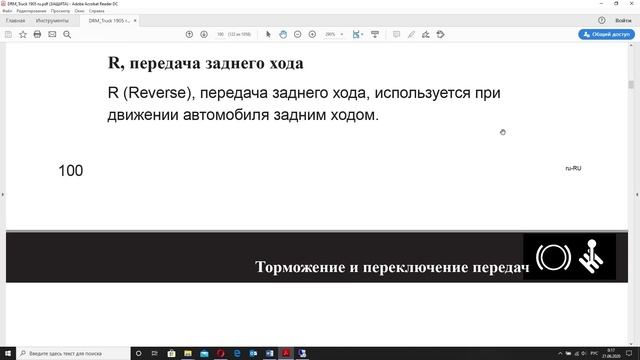Open the Редактирование menu
Image resolution: width=640 pixels, height=360 pixels.
pos(31,11)
